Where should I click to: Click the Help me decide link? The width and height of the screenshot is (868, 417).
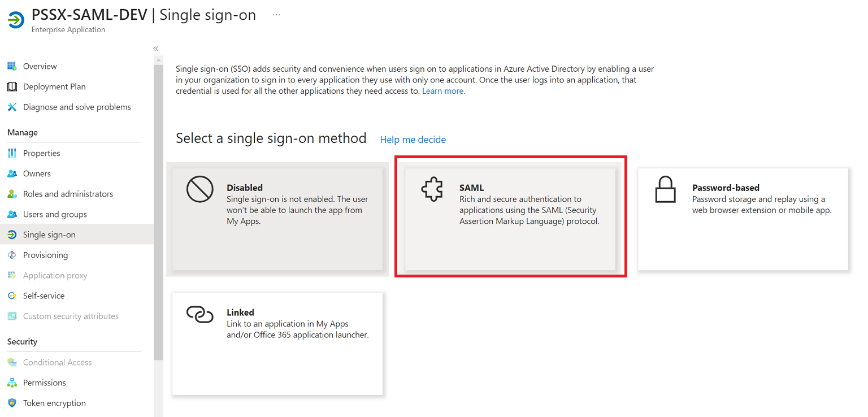(413, 140)
